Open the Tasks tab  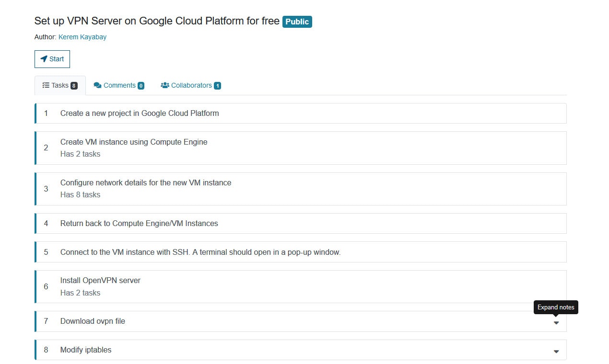point(60,85)
